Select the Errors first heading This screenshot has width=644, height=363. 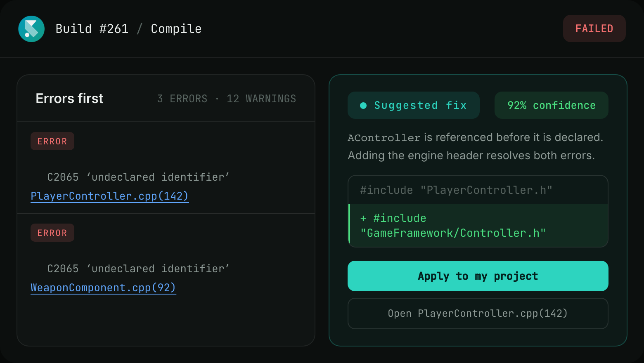69,99
